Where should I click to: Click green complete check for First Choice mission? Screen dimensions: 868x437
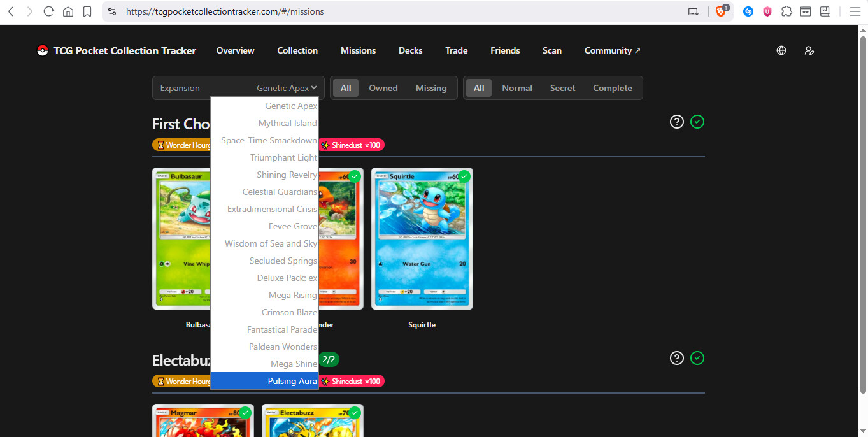pos(697,121)
